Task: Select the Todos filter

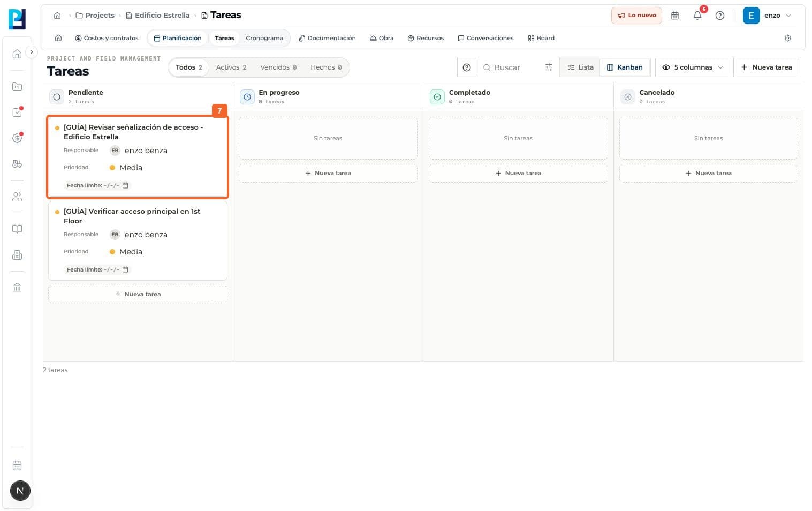Action: pos(189,67)
